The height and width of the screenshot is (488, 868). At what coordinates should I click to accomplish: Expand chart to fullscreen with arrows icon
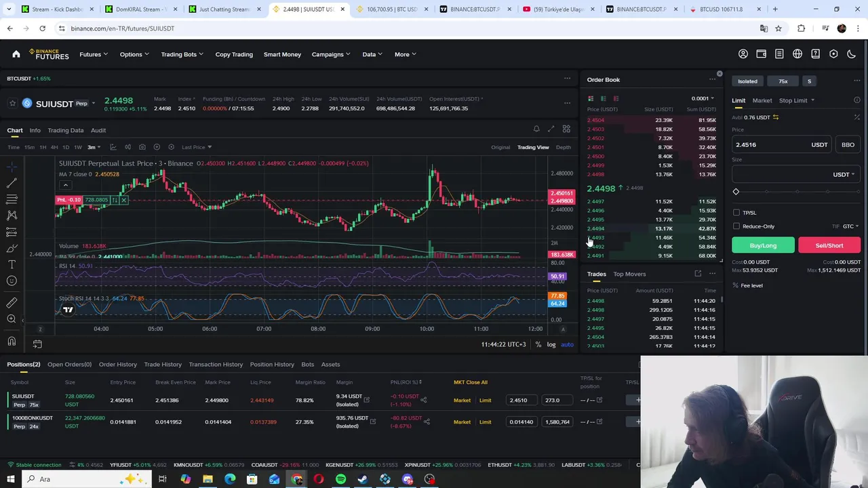pos(551,129)
